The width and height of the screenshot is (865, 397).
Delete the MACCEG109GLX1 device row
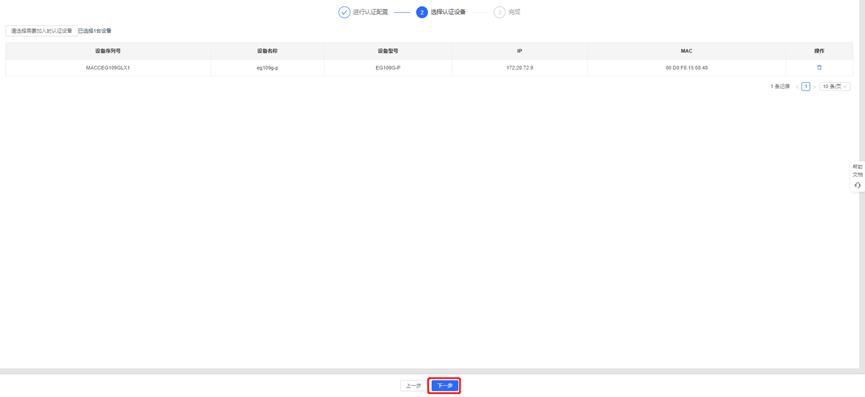819,67
